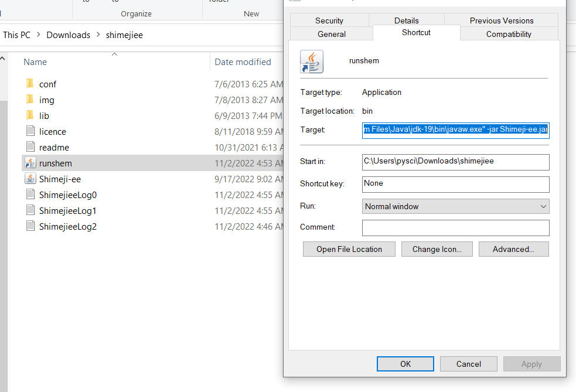Confirm the dialog with OK

click(405, 364)
